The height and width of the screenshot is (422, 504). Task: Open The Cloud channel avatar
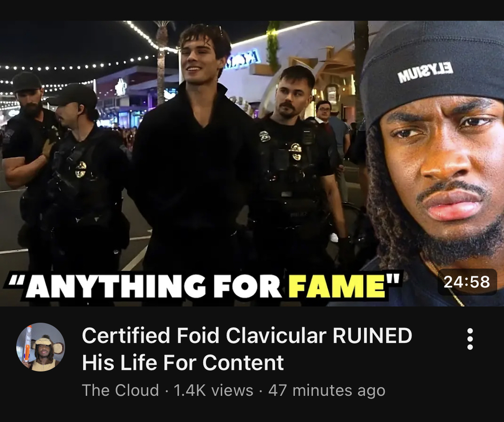click(x=41, y=347)
